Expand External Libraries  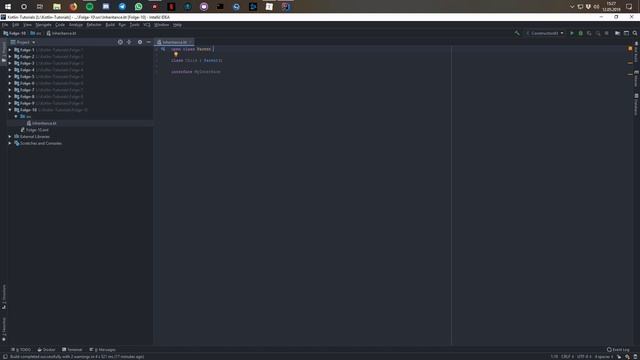(10, 136)
